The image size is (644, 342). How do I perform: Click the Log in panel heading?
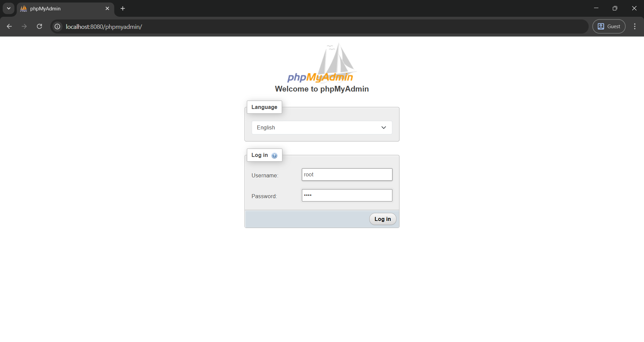click(260, 155)
